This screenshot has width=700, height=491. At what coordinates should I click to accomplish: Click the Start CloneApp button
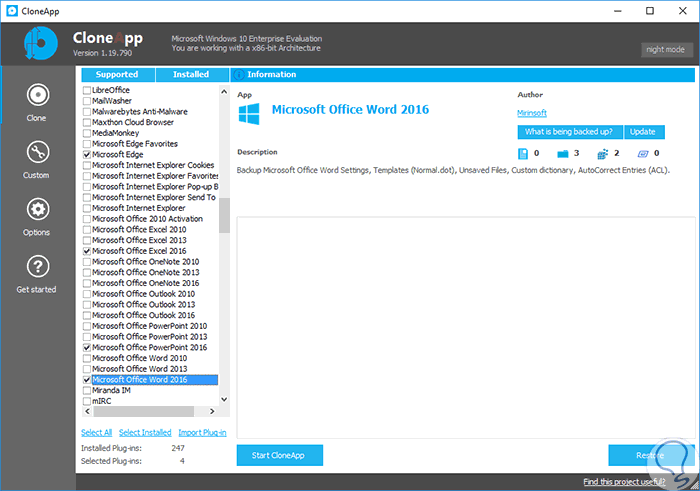pyautogui.click(x=279, y=455)
